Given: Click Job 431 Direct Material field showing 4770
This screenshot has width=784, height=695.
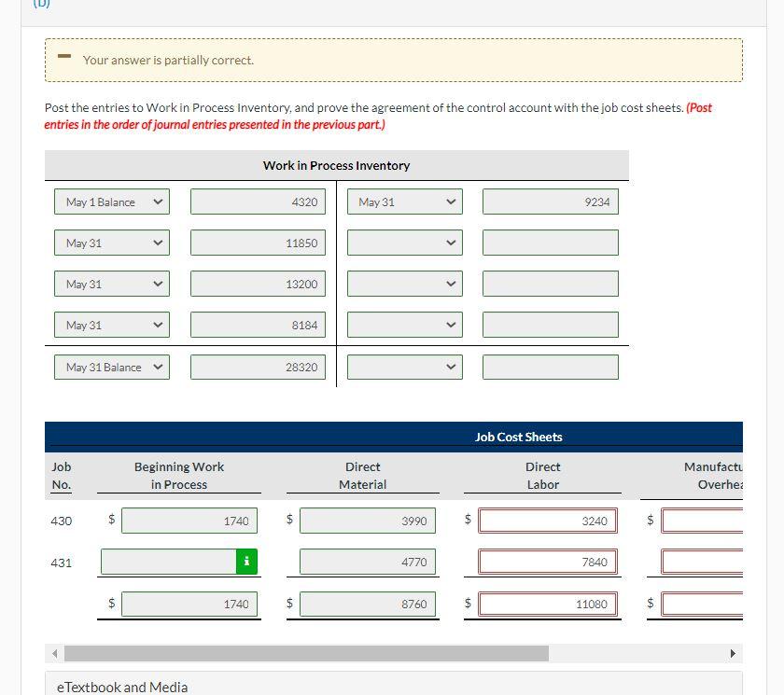Looking at the screenshot, I should click(x=368, y=561).
